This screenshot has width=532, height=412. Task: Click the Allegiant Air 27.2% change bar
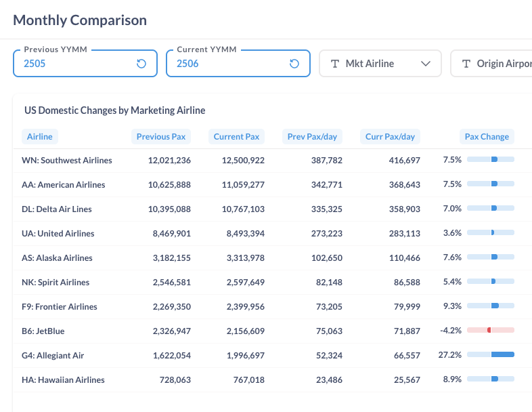491,354
